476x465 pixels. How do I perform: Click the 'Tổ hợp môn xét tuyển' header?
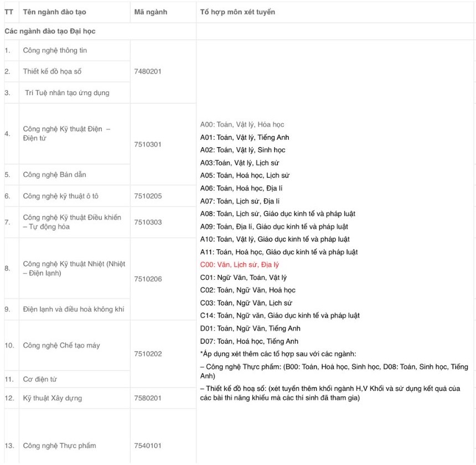point(237,12)
